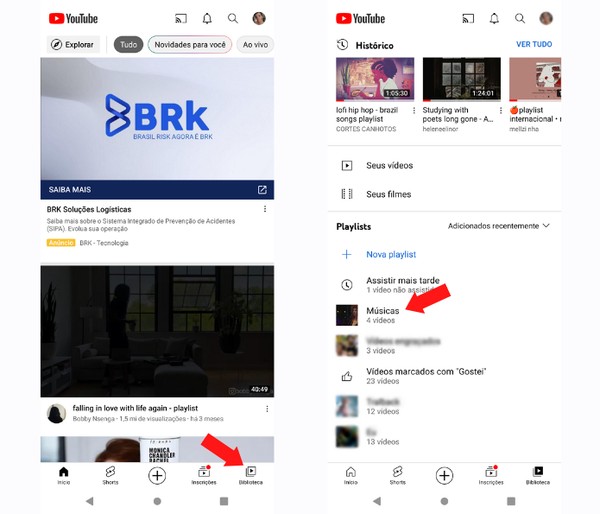Image resolution: width=600 pixels, height=514 pixels.
Task: Tap Android home button on left phone
Action: tap(157, 501)
